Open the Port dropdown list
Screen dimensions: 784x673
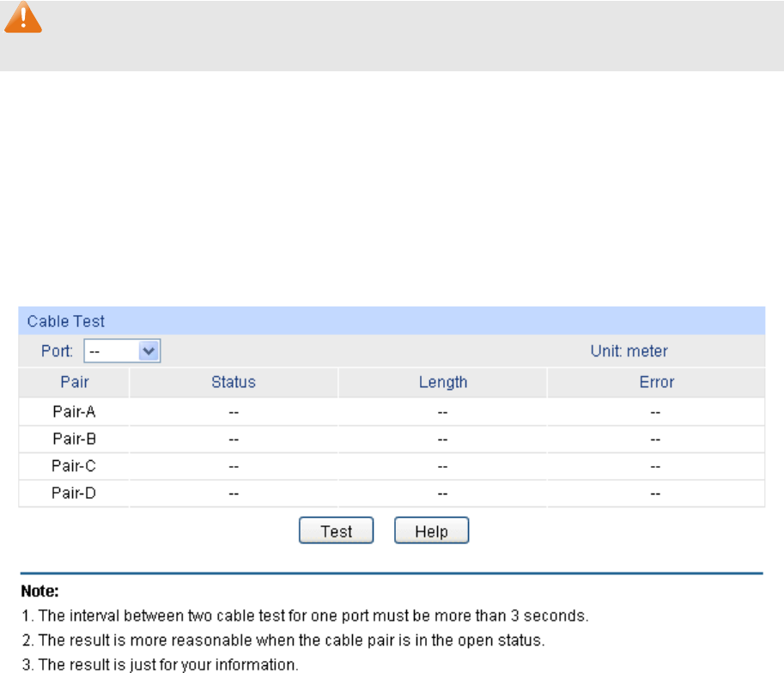tap(123, 351)
